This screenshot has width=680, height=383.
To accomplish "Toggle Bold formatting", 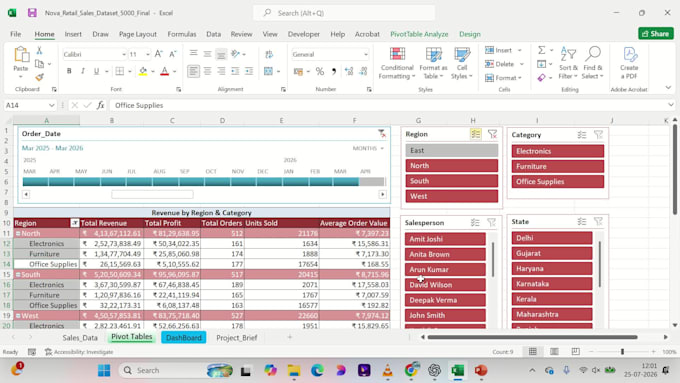I will [69, 71].
